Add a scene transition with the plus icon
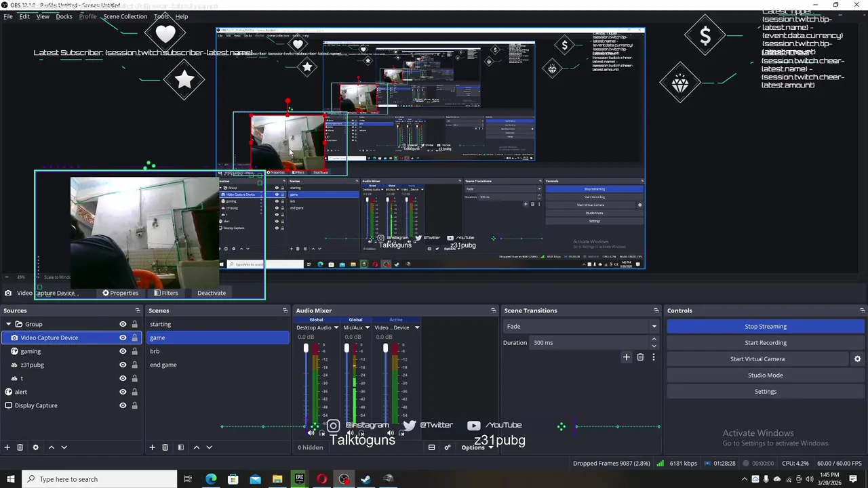Viewport: 868px width, 488px height. 627,357
